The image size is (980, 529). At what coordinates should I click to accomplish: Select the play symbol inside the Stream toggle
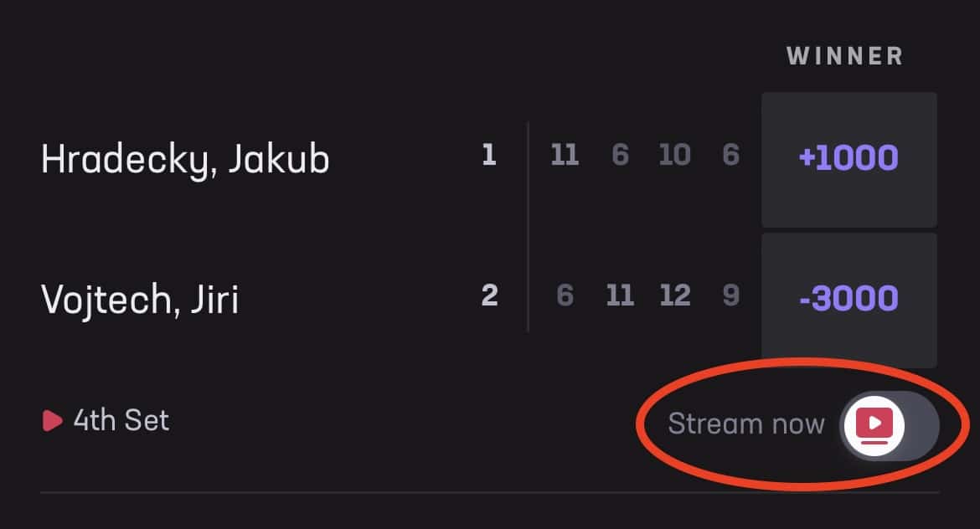coord(874,424)
